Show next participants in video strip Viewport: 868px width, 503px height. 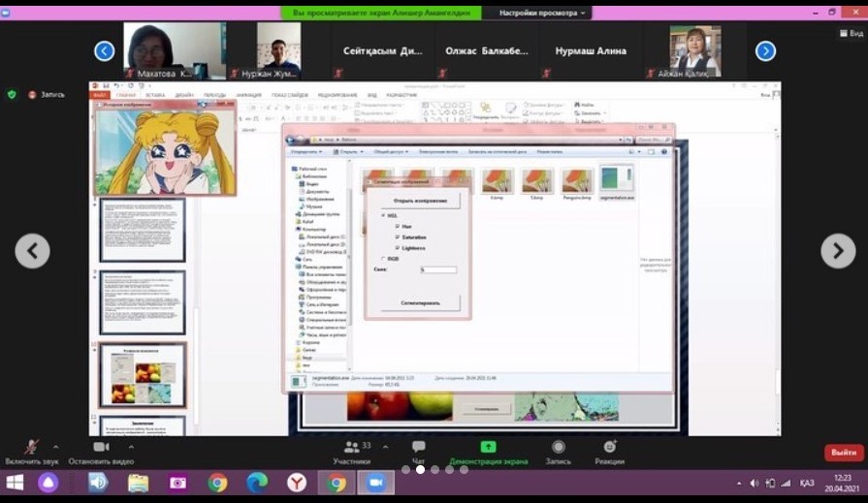(x=765, y=51)
